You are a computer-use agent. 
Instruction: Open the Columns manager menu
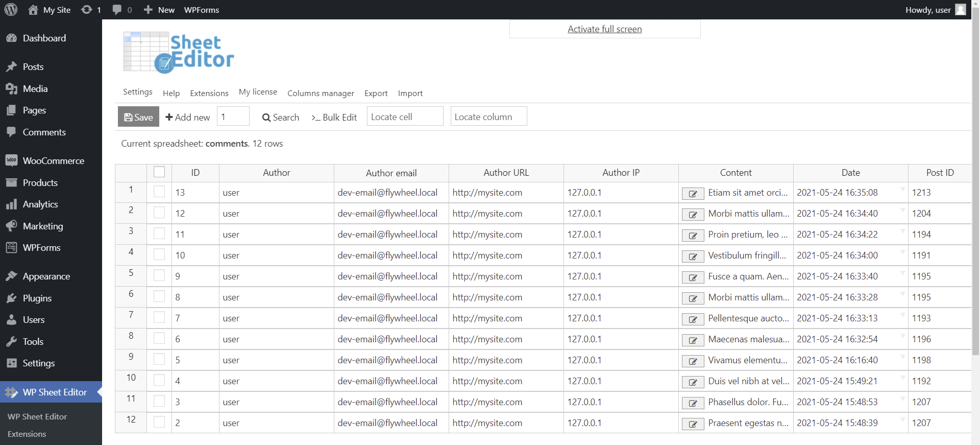click(x=321, y=93)
